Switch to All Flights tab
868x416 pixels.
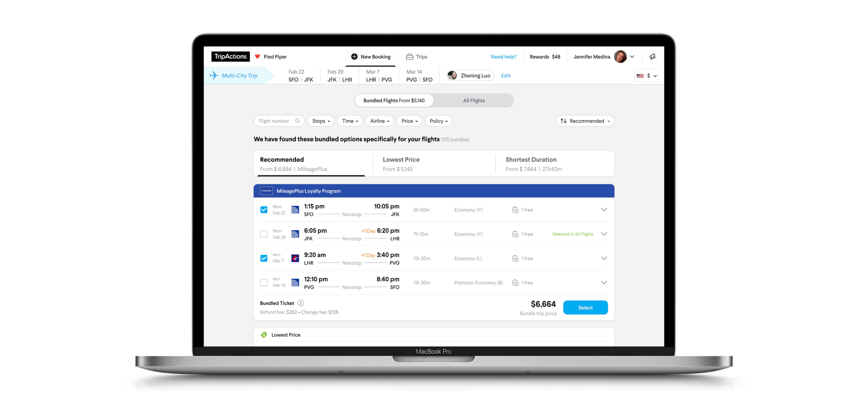point(473,100)
